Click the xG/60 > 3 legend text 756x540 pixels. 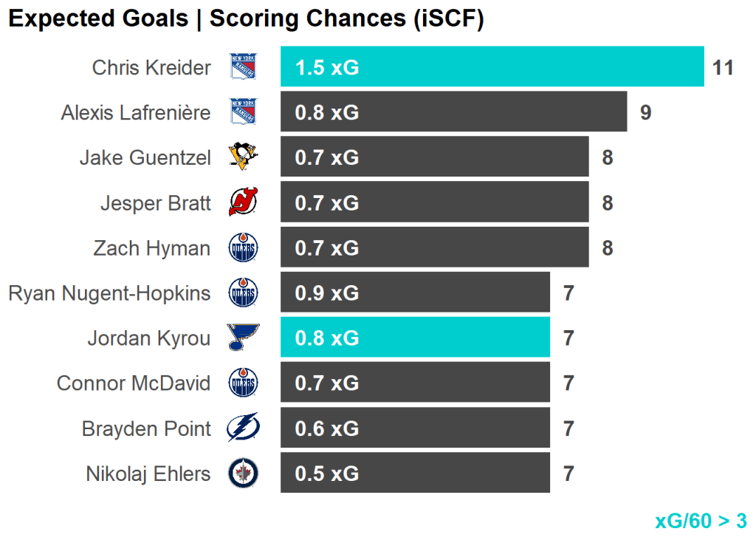point(701,521)
